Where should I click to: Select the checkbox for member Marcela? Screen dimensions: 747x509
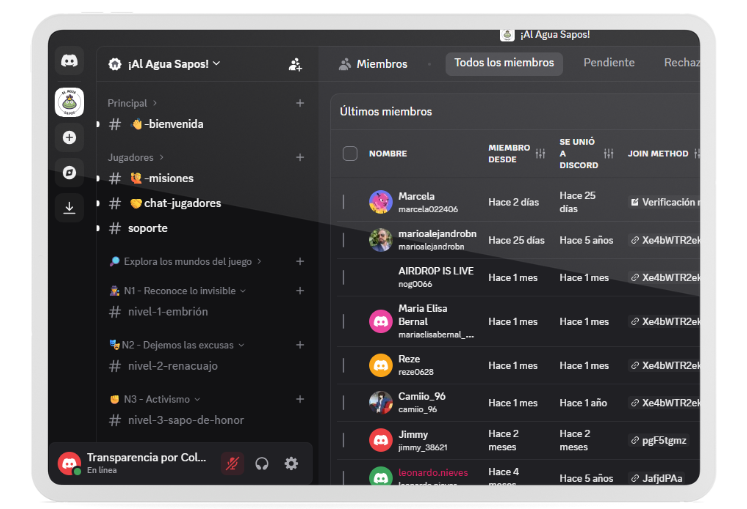344,202
